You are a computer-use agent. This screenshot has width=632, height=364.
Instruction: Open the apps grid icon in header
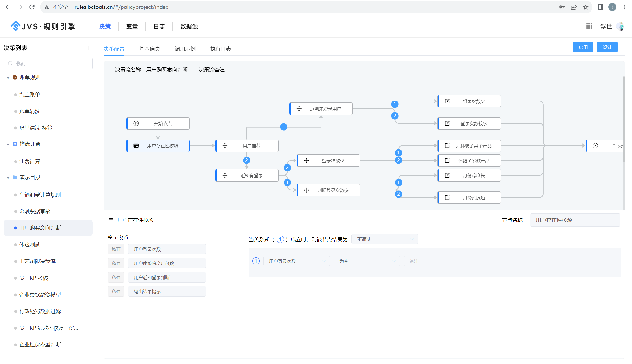[589, 26]
